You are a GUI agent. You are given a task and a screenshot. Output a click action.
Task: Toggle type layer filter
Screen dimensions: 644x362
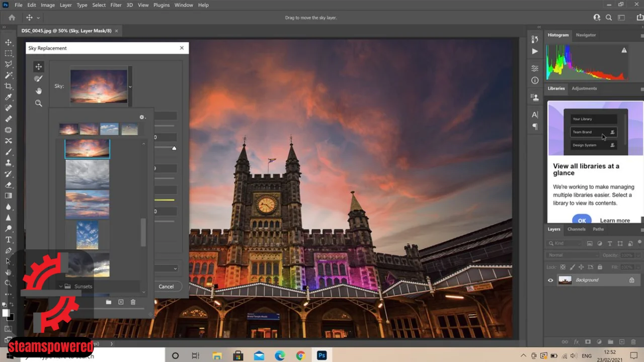[x=610, y=243]
